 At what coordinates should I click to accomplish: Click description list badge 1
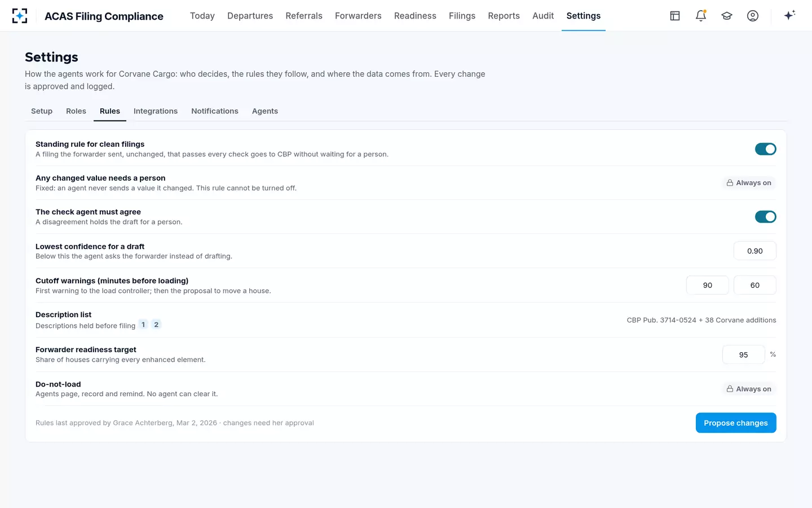pos(143,325)
